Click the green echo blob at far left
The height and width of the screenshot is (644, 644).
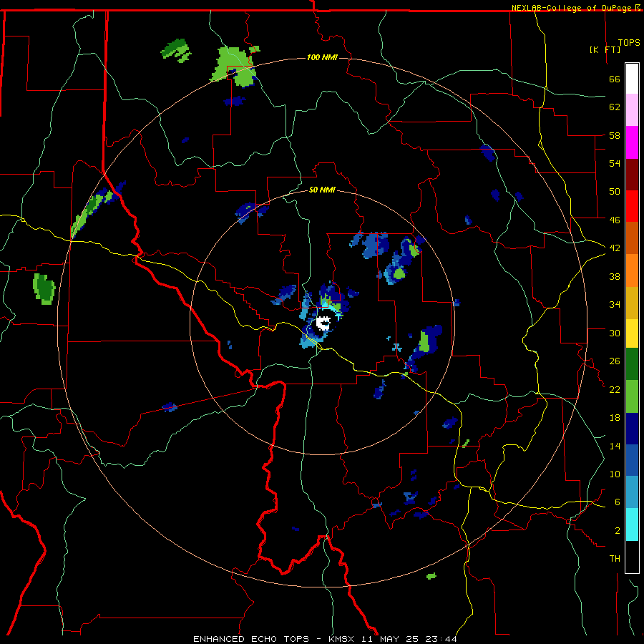click(x=44, y=289)
